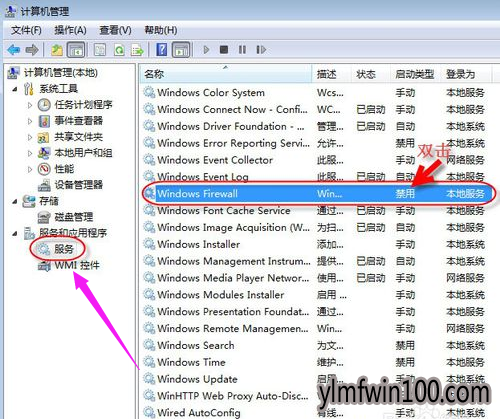Select 服务 in the tree
This screenshot has width=501, height=419.
pos(63,249)
